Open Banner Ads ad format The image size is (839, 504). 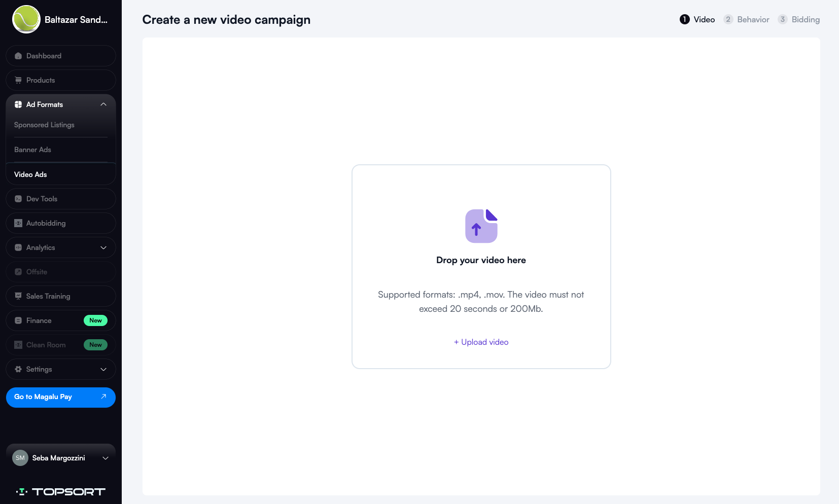point(32,150)
